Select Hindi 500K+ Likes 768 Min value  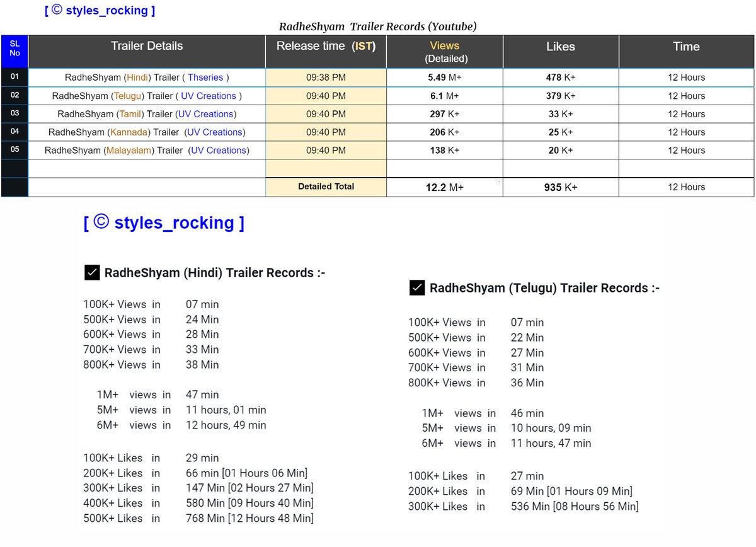pyautogui.click(x=249, y=518)
